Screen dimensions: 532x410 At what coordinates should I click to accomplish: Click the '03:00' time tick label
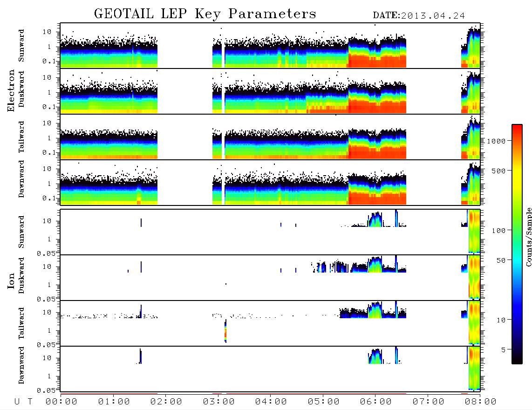click(x=219, y=402)
